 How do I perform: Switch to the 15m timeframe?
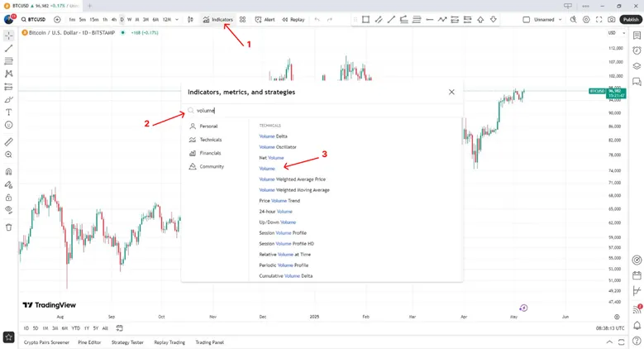click(94, 19)
